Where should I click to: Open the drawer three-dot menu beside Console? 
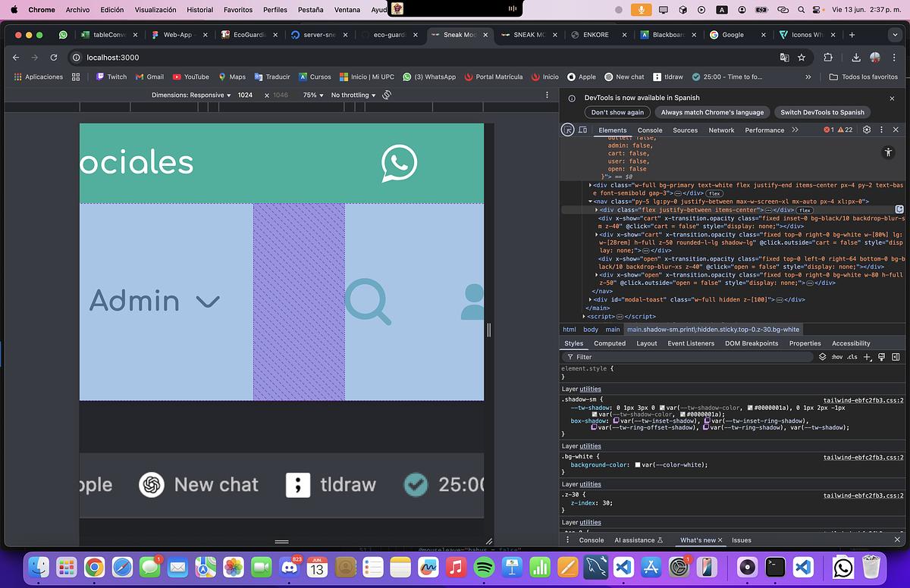pyautogui.click(x=568, y=540)
